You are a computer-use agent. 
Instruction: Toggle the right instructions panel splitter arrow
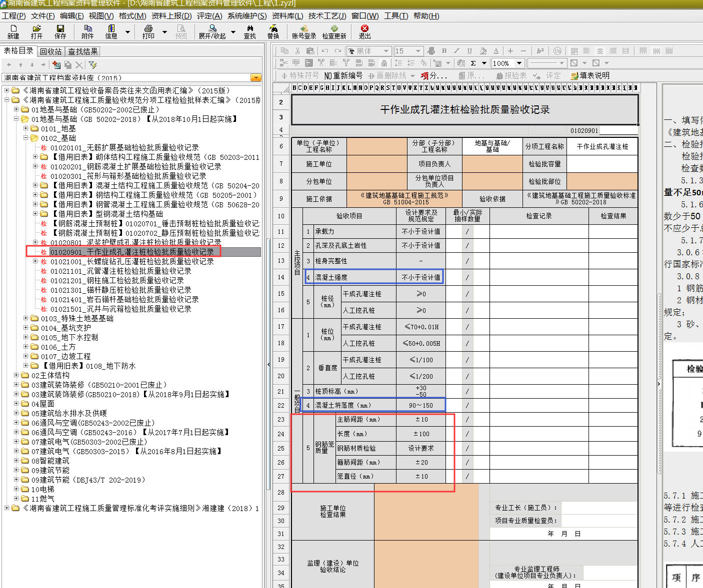coord(658,384)
